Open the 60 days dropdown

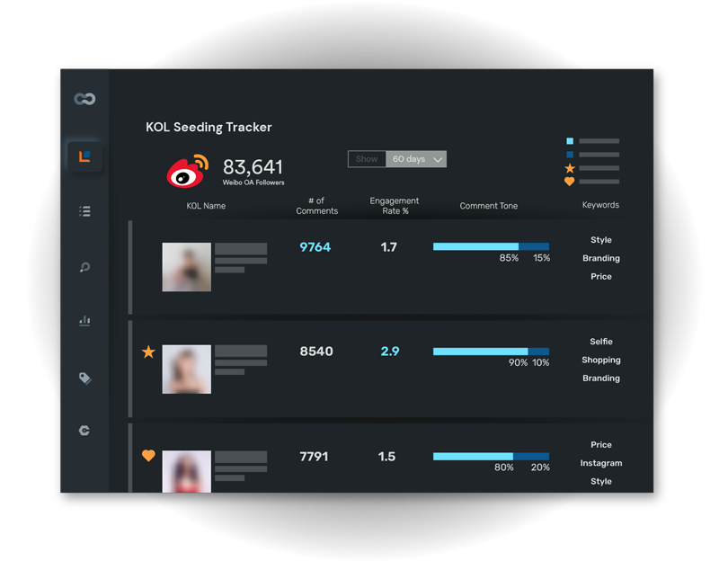pyautogui.click(x=416, y=159)
